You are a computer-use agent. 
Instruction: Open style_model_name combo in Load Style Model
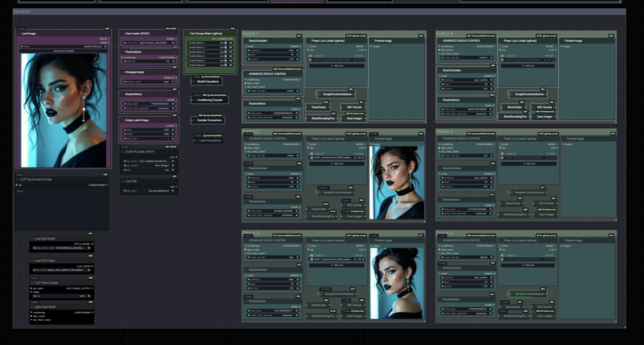click(62, 248)
